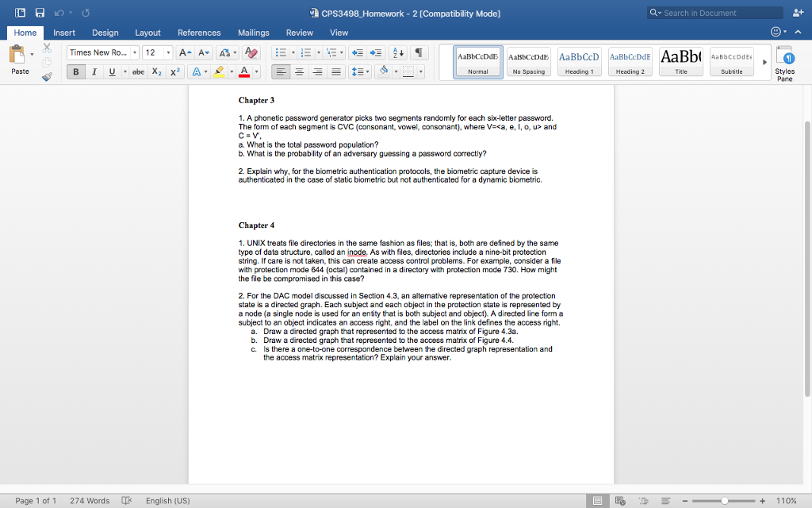Enable justified paragraph alignment
812x508 pixels.
[x=335, y=71]
